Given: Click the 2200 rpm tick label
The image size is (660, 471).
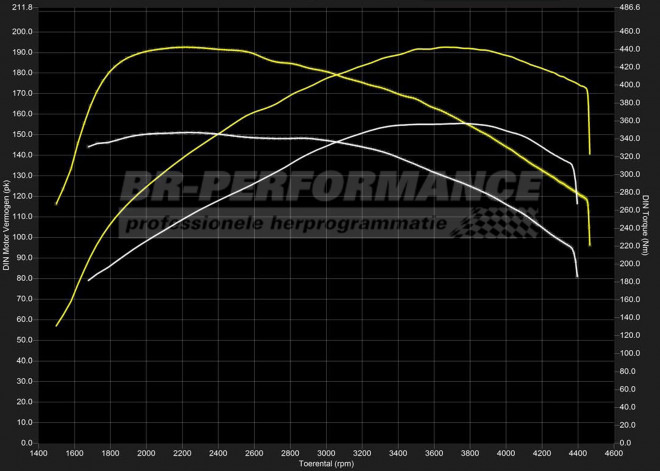Looking at the screenshot, I should (x=181, y=453).
